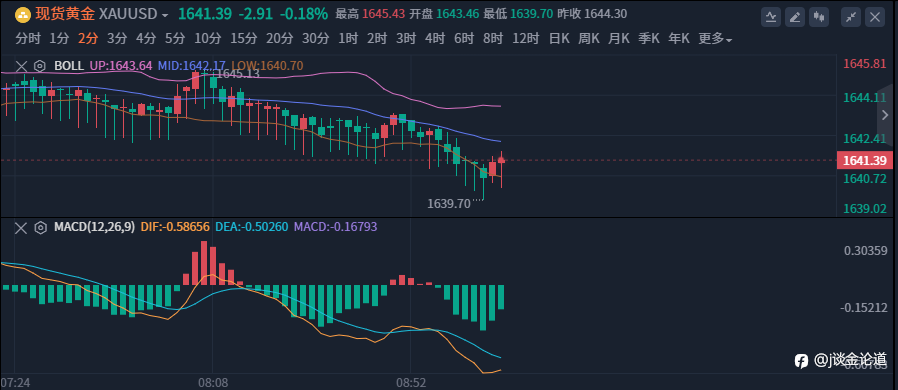
Task: Click the 0.30359 MACD axis label
Action: pos(864,250)
